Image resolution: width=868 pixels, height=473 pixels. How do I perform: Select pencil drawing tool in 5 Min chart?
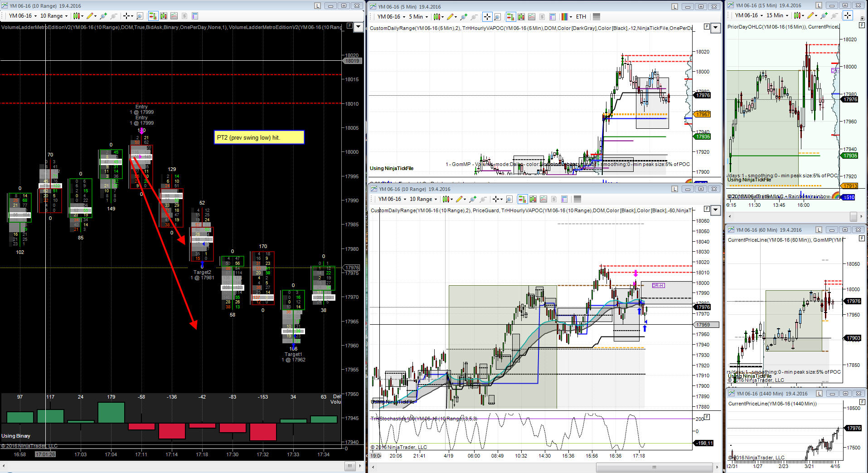click(x=451, y=17)
